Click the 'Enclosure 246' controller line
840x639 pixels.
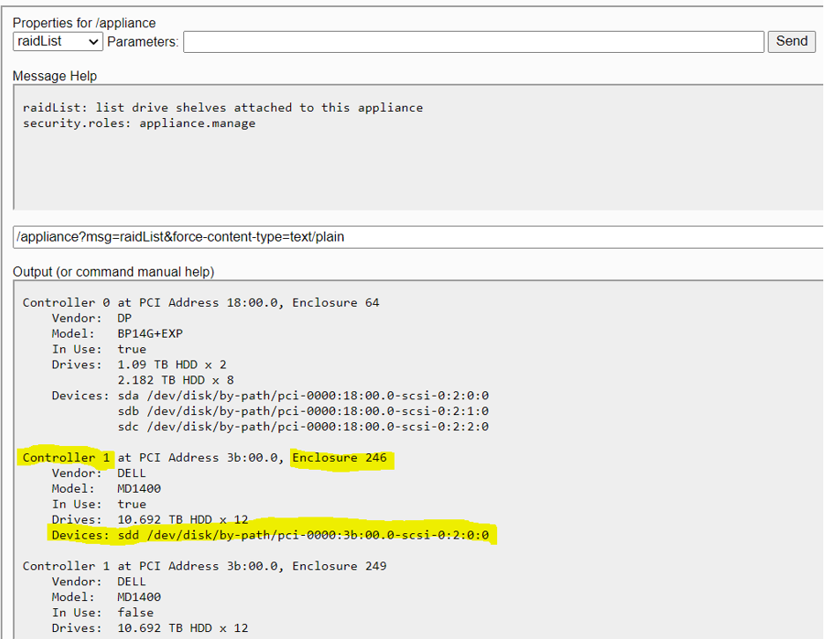tap(204, 458)
